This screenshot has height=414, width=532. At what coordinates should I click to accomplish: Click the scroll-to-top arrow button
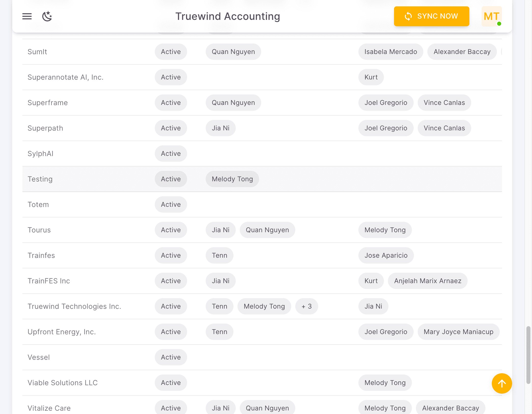click(501, 383)
